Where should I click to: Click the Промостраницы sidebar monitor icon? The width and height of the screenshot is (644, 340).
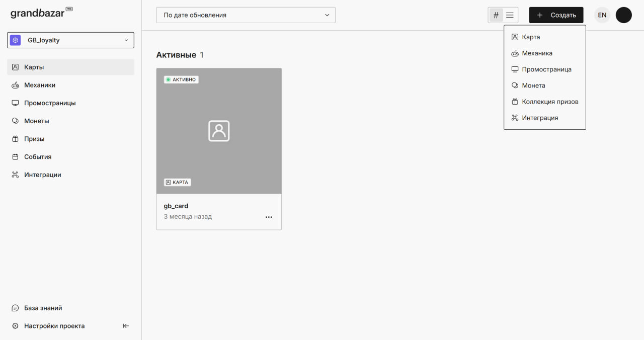(x=15, y=103)
